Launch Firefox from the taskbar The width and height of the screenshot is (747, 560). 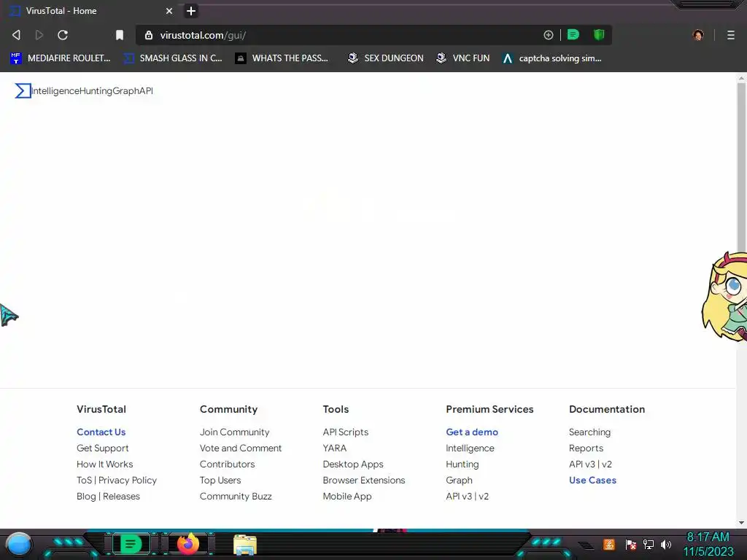tap(189, 544)
